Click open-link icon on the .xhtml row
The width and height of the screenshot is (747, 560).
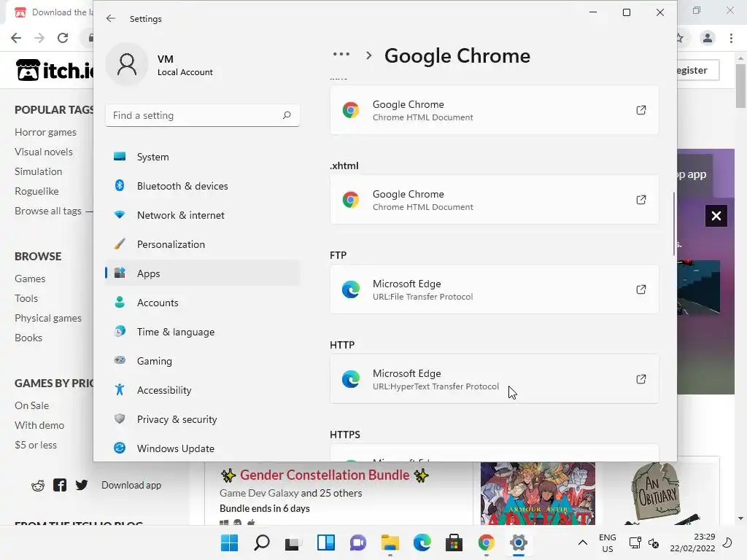point(640,200)
